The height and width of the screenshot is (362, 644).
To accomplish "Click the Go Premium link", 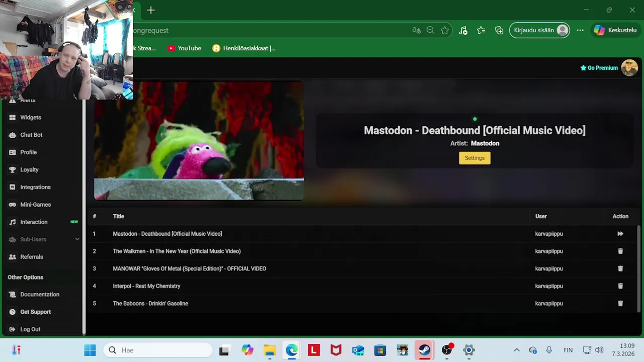I will [x=599, y=68].
